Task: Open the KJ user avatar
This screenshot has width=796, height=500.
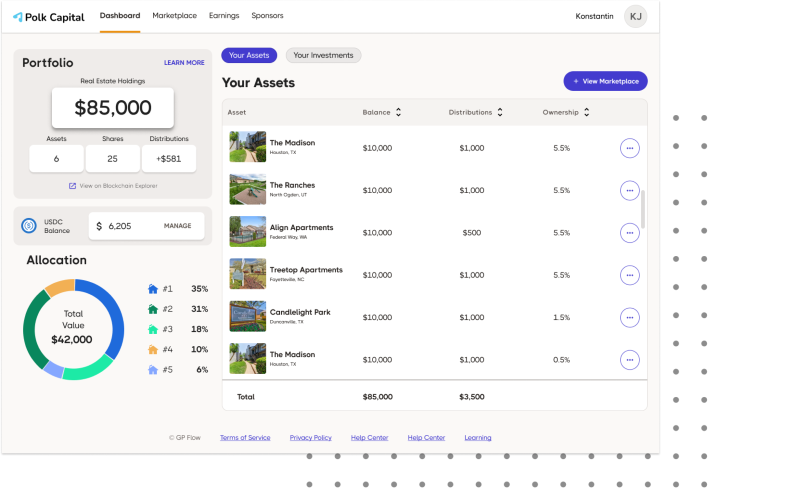Action: tap(635, 16)
